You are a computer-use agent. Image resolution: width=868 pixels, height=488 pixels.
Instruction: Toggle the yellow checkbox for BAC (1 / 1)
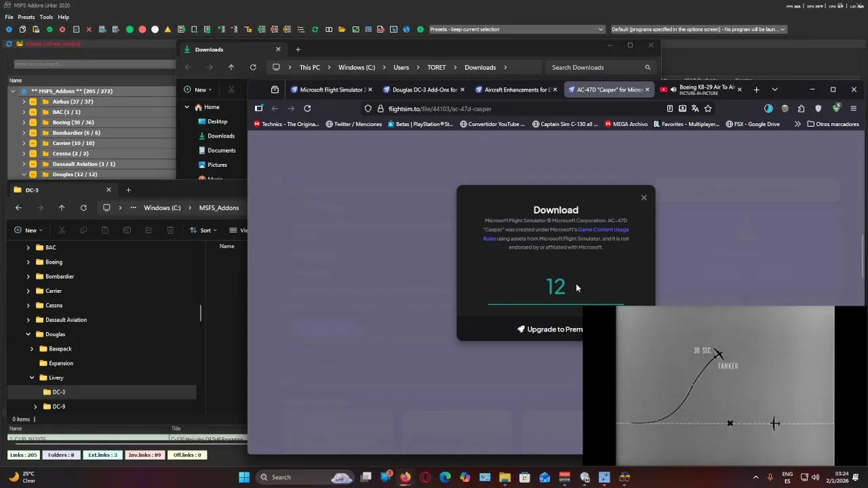click(33, 112)
